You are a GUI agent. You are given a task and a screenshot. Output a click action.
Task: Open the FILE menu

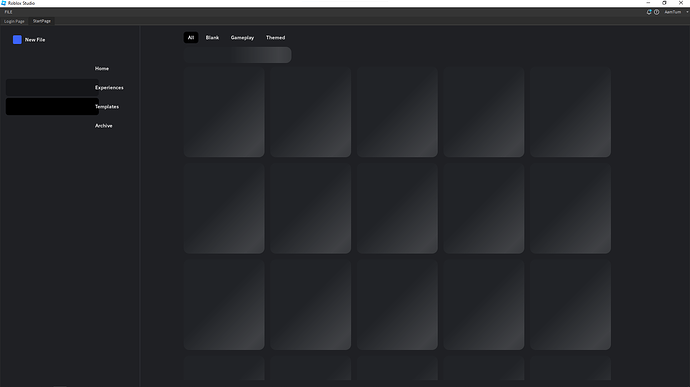[x=8, y=12]
